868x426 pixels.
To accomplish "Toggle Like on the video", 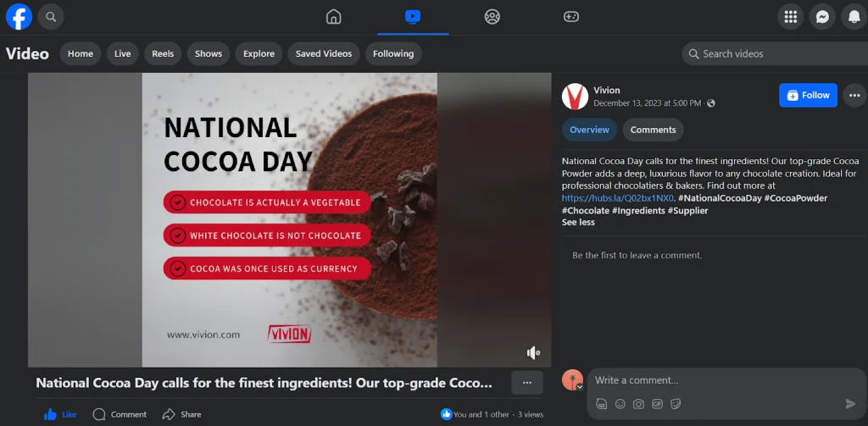I will [60, 414].
